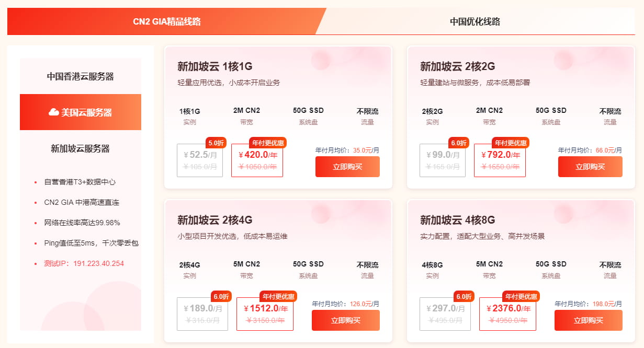This screenshot has height=348, width=644.
Task: Choose the ¥792.0/年 yearly plan box
Action: (500, 160)
